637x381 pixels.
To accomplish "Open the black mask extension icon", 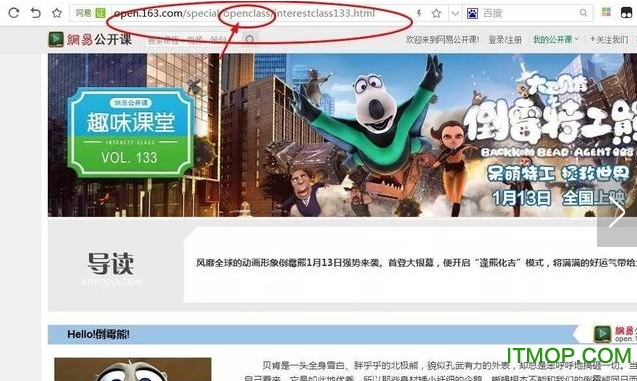I will click(627, 13).
